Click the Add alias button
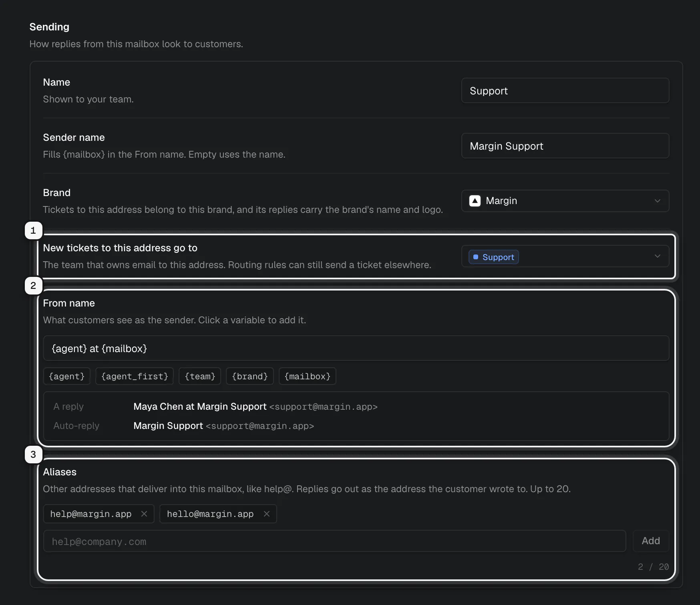The height and width of the screenshot is (605, 700). click(x=651, y=541)
